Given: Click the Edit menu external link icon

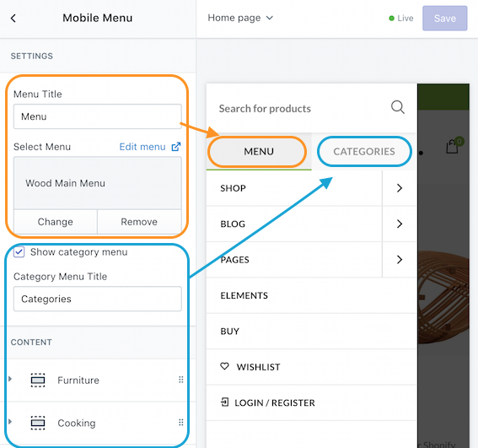Looking at the screenshot, I should (176, 147).
